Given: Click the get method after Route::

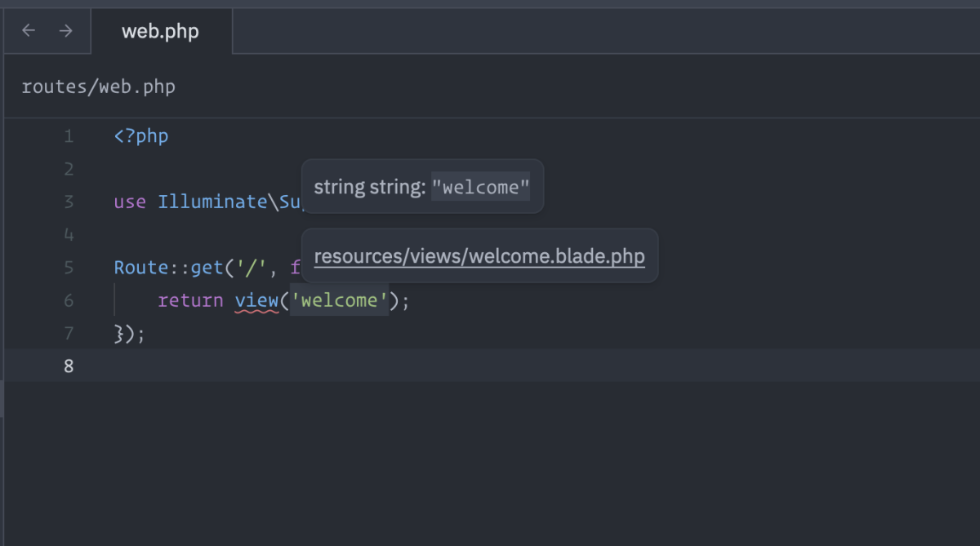Looking at the screenshot, I should [x=207, y=268].
